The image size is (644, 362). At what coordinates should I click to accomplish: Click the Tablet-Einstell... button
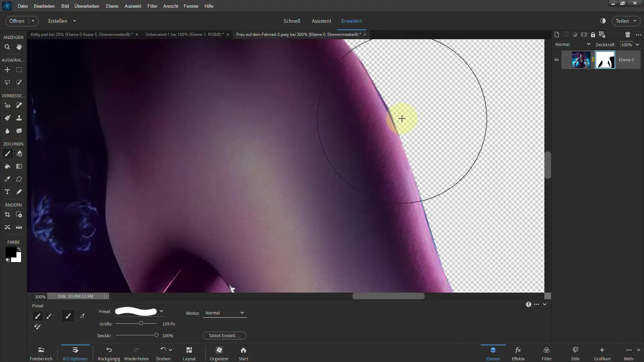[x=225, y=335]
